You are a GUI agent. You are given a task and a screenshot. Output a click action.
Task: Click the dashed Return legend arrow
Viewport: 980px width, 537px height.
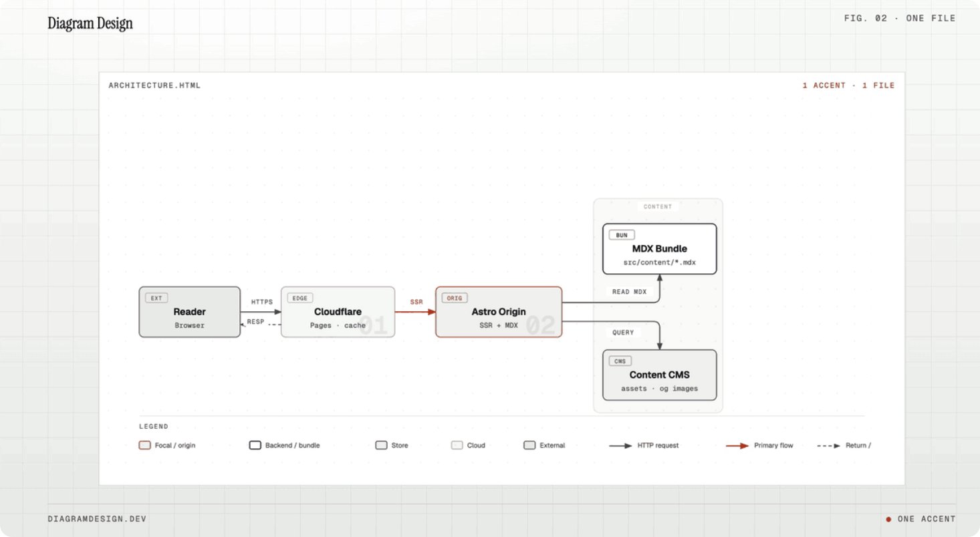pos(828,445)
